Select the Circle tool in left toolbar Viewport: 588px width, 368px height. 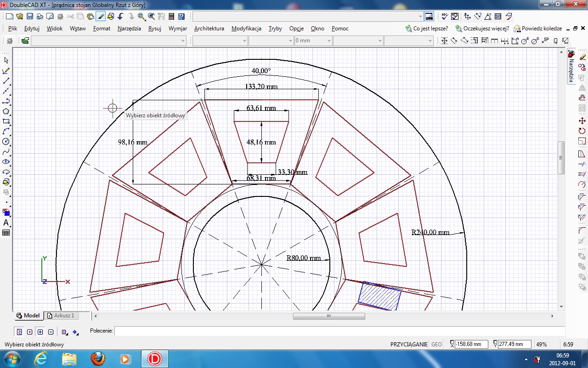click(6, 142)
